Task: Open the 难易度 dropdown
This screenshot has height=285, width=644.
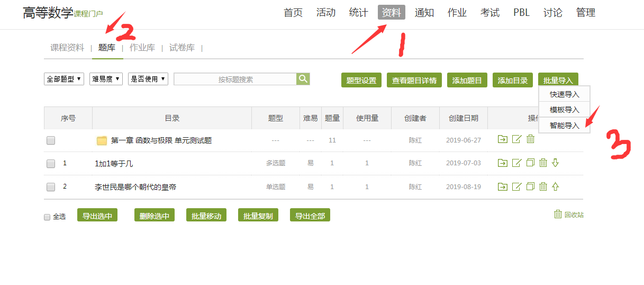Action: [106, 79]
